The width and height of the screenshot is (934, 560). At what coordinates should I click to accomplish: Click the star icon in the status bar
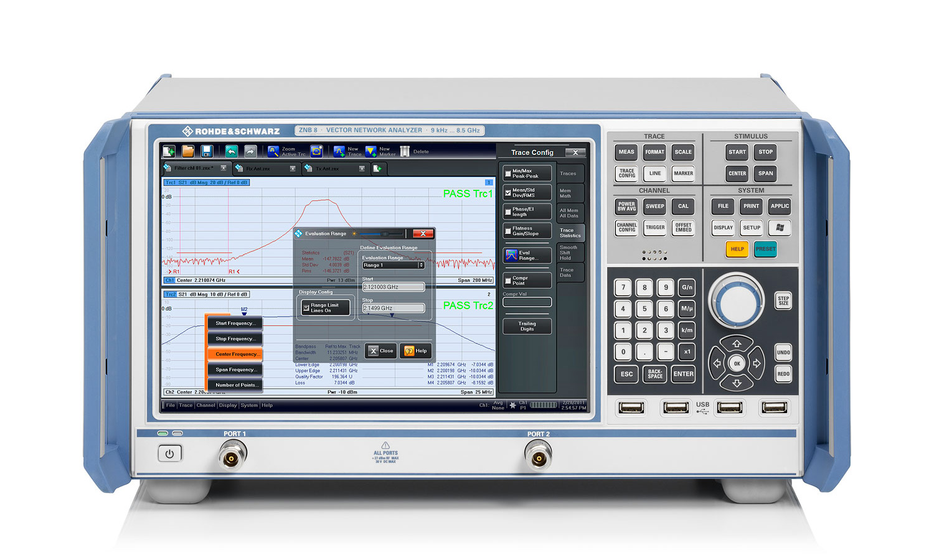click(512, 405)
